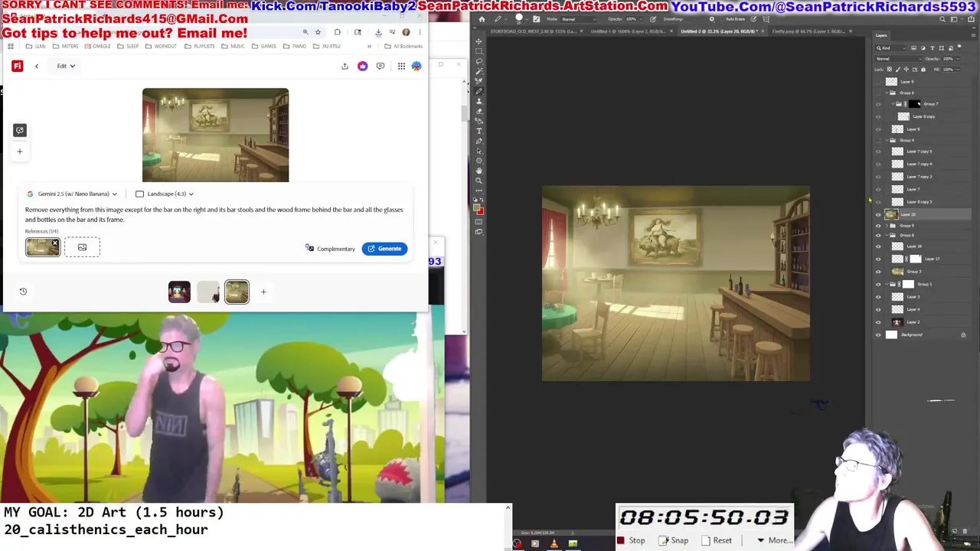Click the Generate button
Image resolution: width=980 pixels, height=551 pixels.
point(384,249)
